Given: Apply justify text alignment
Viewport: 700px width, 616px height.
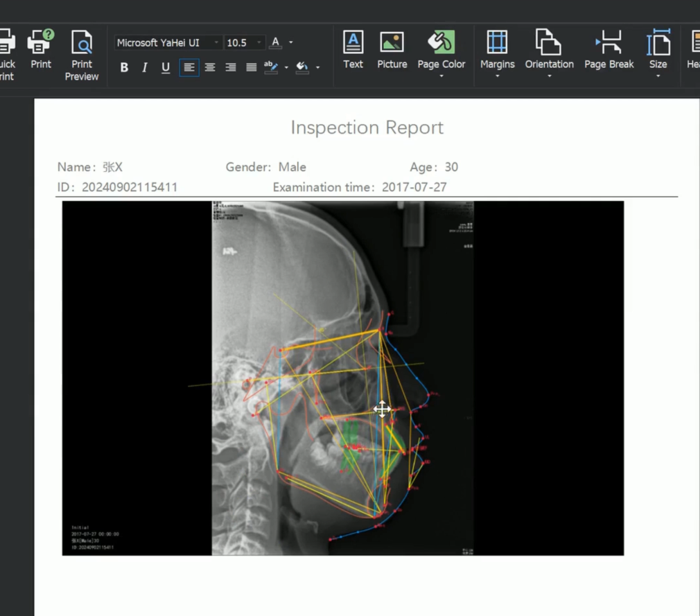Looking at the screenshot, I should (251, 67).
